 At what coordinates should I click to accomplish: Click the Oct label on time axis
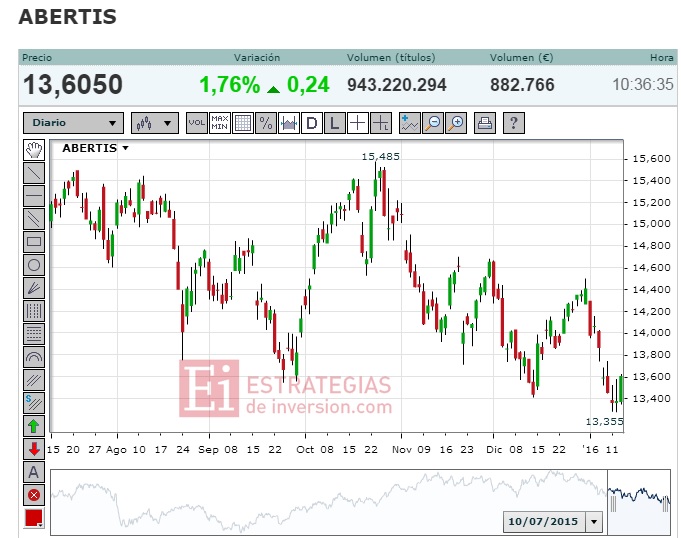point(305,449)
